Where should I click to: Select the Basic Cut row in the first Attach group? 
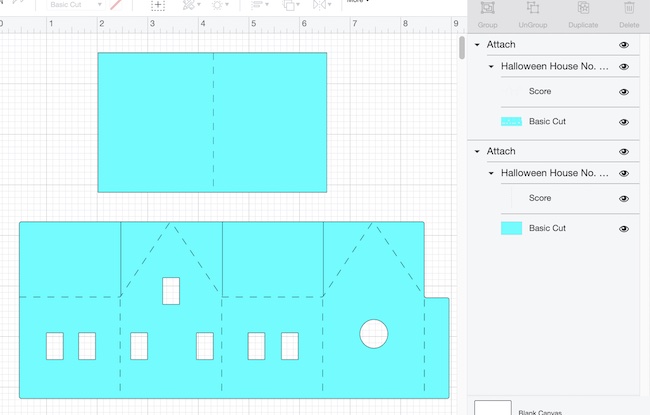[x=570, y=121]
